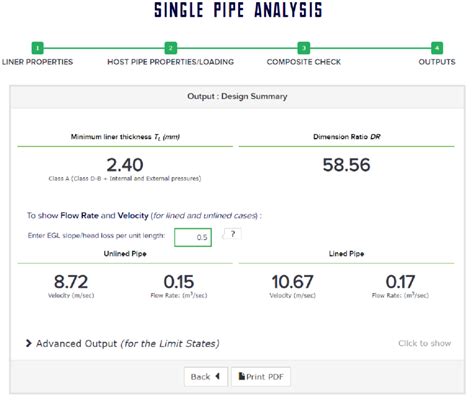Click step 1 green square marker

[x=38, y=48]
